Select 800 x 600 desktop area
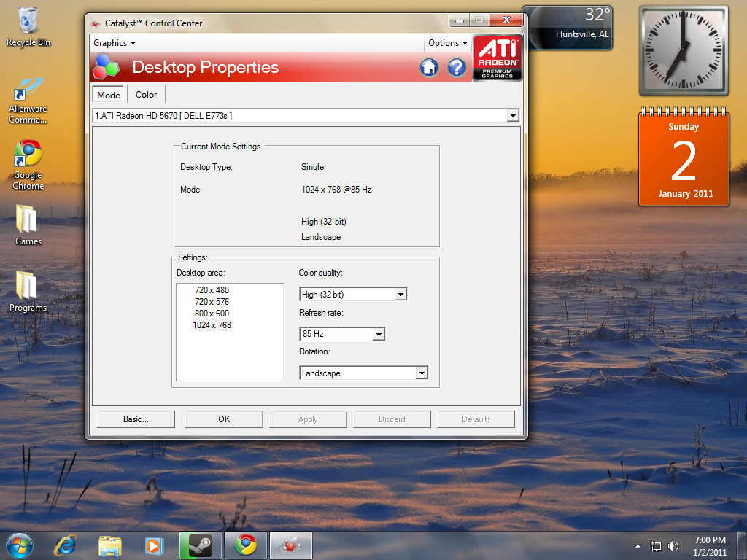This screenshot has width=747, height=560. click(x=212, y=314)
